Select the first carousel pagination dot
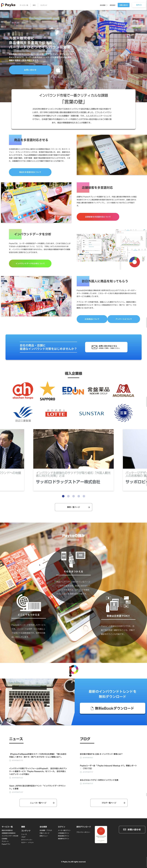The image size is (147, 868). point(63,496)
